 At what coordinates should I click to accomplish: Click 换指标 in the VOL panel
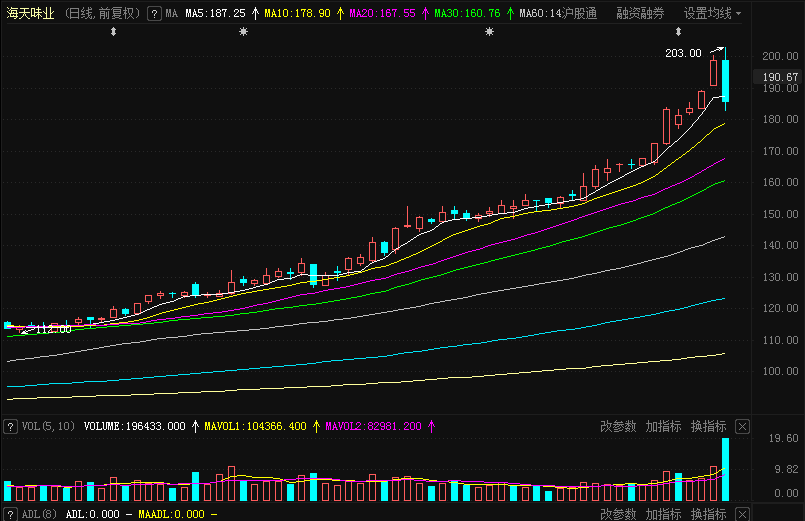click(x=708, y=426)
